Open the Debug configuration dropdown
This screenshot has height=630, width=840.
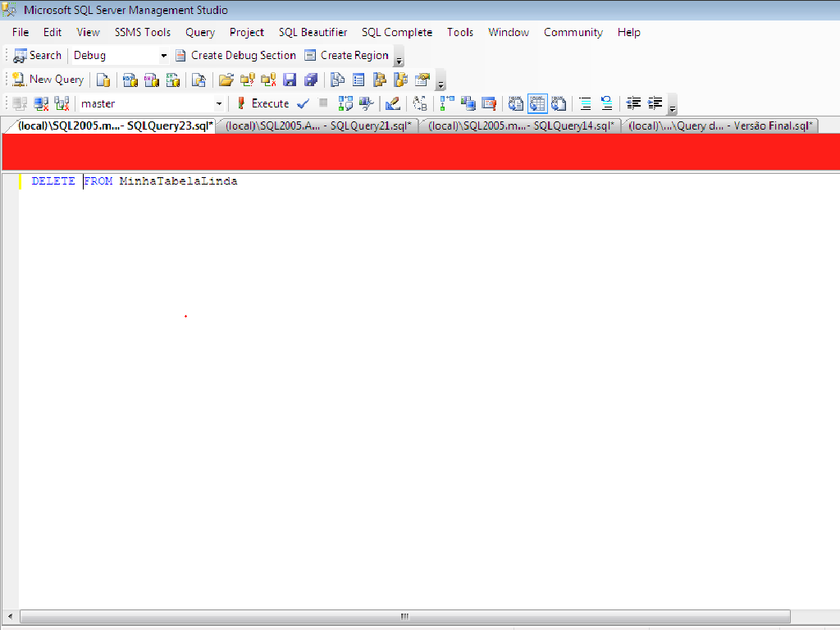click(x=163, y=56)
